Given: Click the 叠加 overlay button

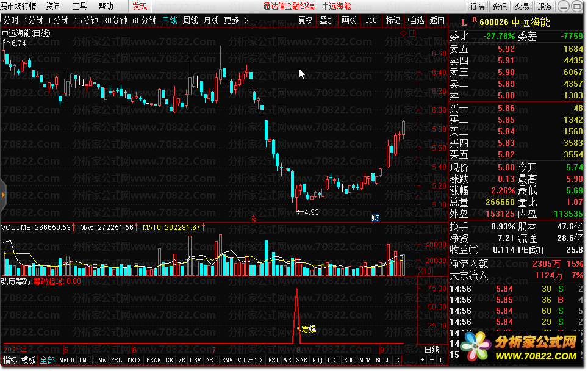Looking at the screenshot, I should (x=327, y=21).
